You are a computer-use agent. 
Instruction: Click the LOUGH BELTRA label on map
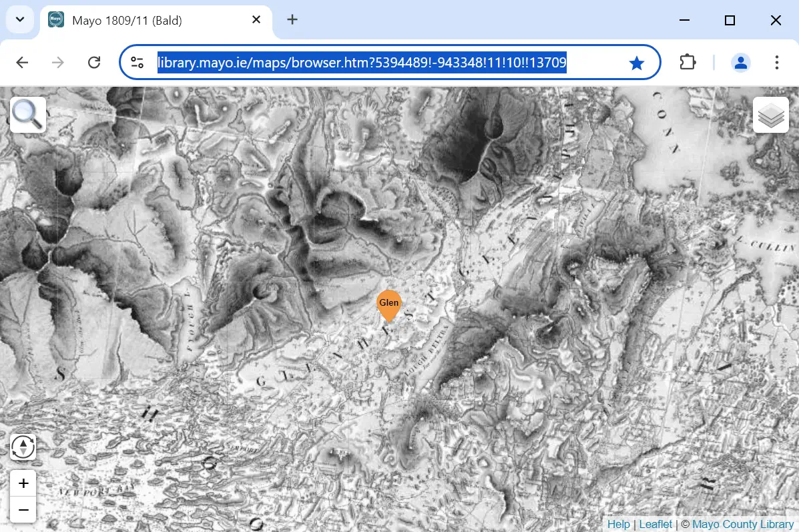[427, 351]
